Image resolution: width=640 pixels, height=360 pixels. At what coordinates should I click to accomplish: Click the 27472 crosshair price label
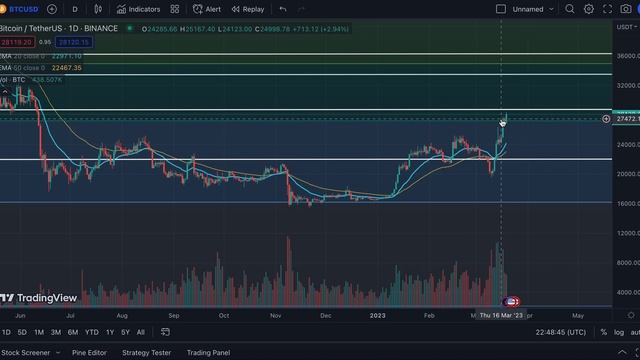coord(627,119)
